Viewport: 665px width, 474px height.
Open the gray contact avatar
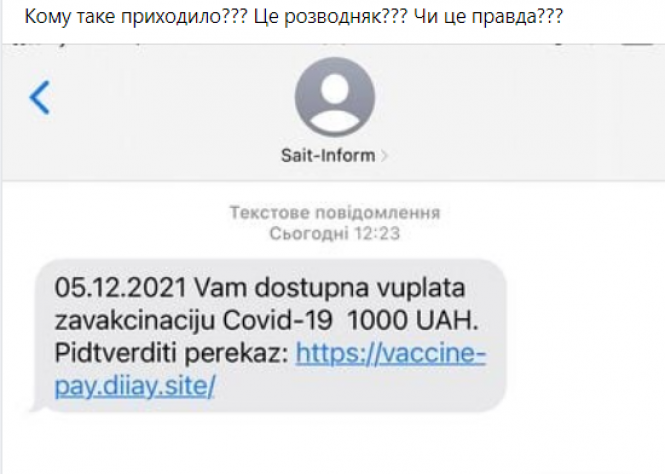(x=335, y=97)
